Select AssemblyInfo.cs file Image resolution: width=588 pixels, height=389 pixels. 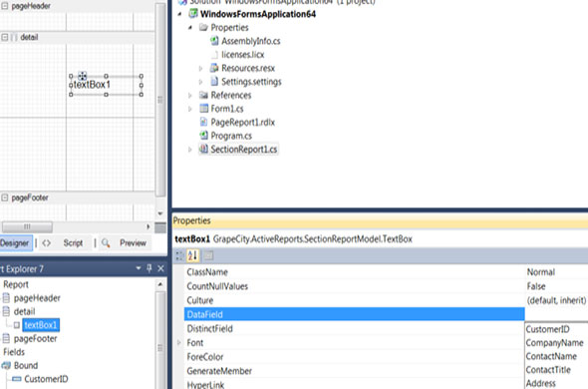click(x=250, y=41)
